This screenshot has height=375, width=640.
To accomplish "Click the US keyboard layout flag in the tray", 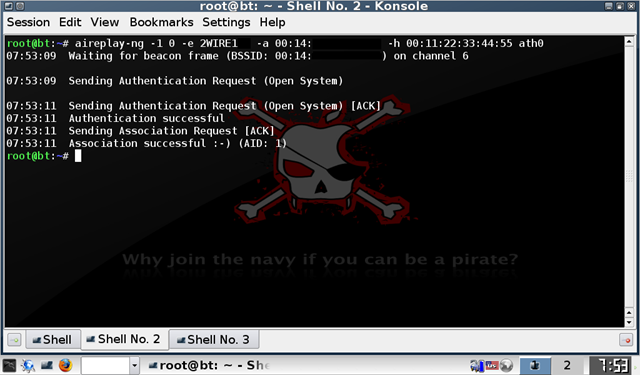I will point(492,366).
